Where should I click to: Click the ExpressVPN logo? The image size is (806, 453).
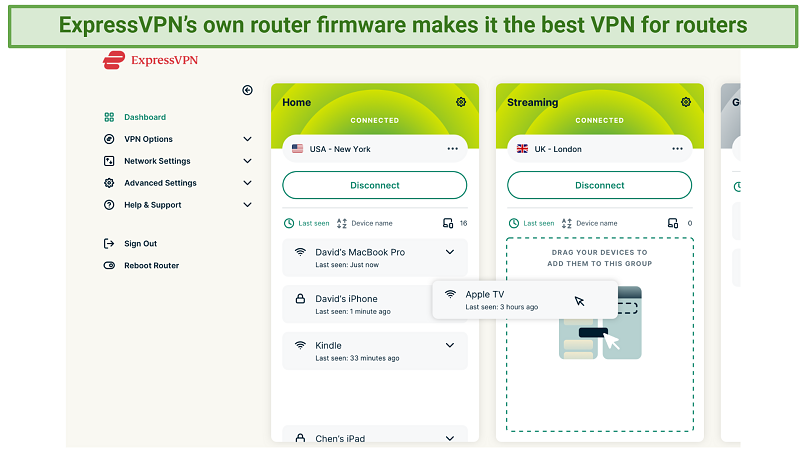pyautogui.click(x=151, y=61)
